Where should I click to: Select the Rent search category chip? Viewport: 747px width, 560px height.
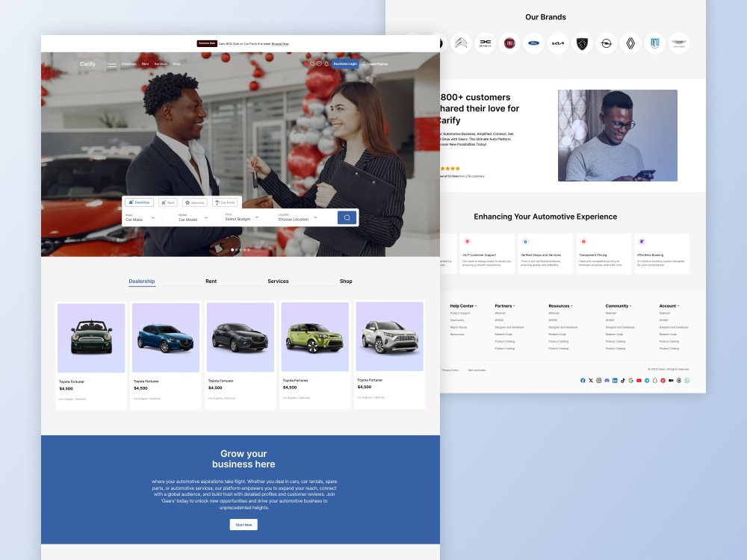(x=168, y=202)
